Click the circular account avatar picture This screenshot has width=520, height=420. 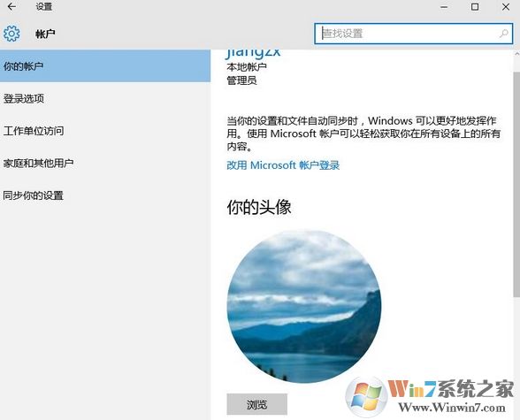304,306
